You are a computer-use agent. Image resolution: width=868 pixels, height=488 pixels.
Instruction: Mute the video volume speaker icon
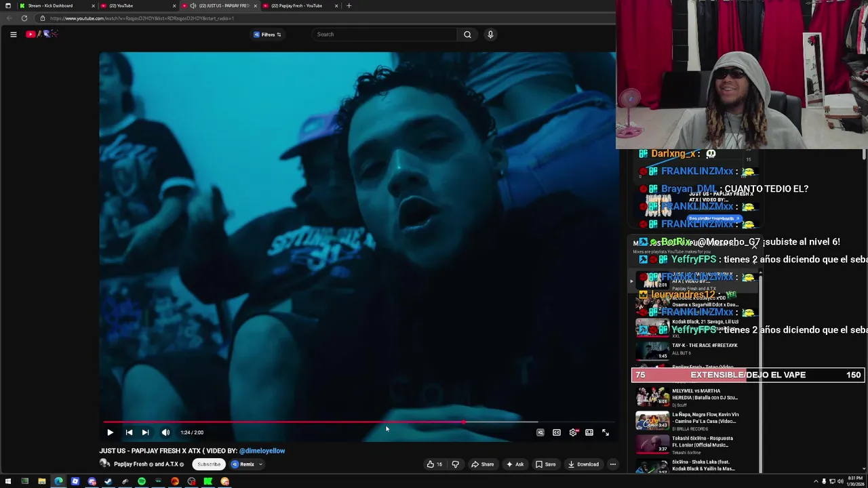point(165,432)
